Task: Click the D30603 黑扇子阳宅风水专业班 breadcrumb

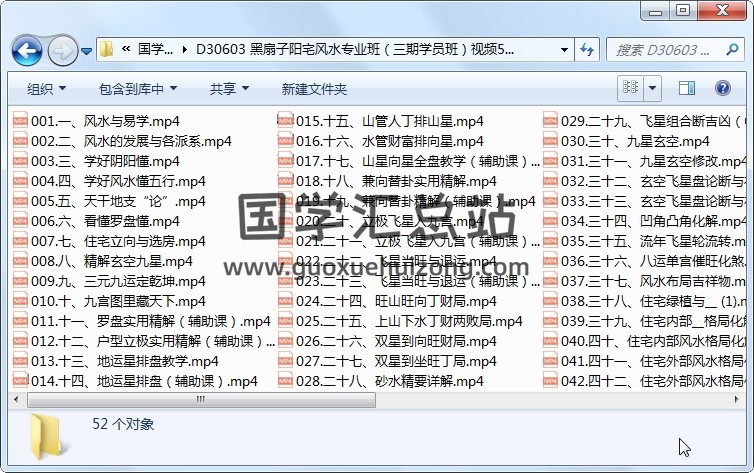Action: [355, 49]
